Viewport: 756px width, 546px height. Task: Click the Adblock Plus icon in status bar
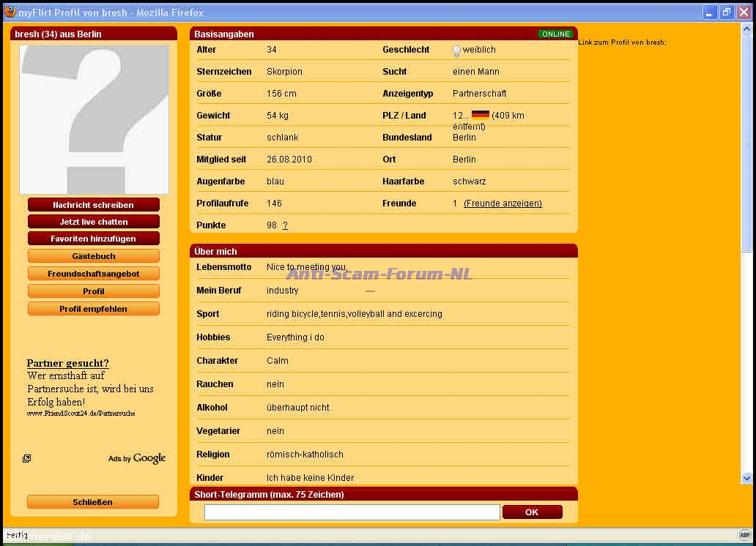click(x=744, y=535)
